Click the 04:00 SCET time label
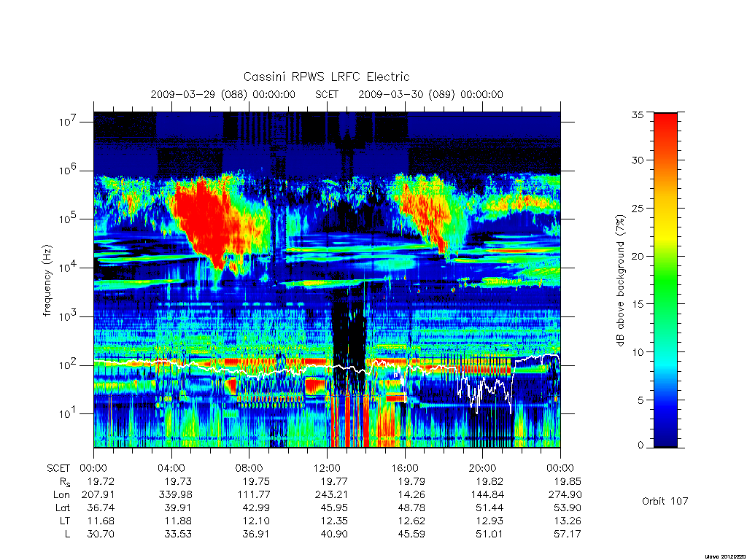This screenshot has height=560, width=747. [x=171, y=468]
